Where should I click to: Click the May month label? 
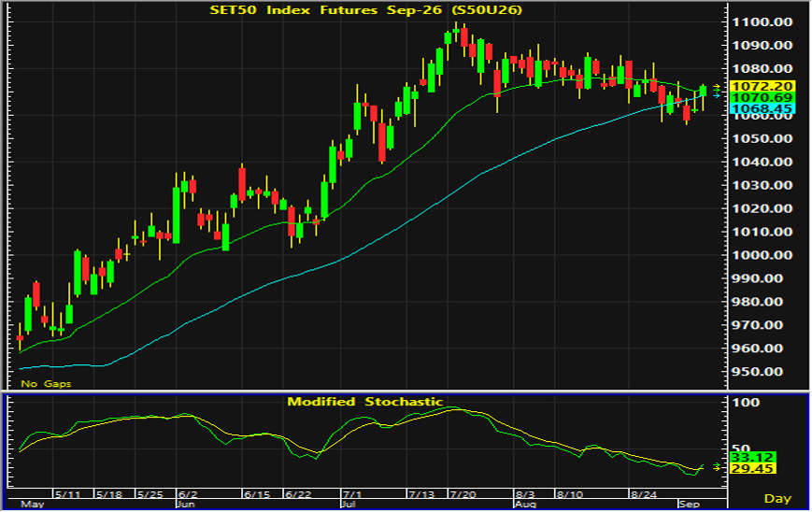tap(32, 505)
